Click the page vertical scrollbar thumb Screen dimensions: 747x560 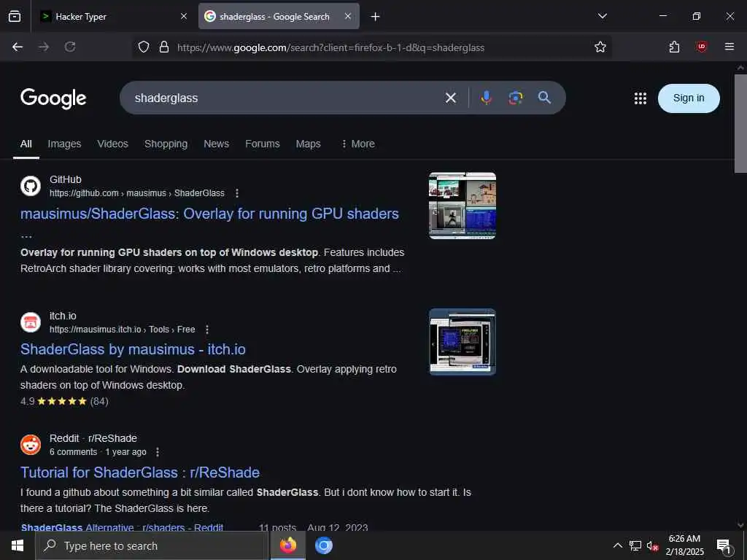click(740, 123)
